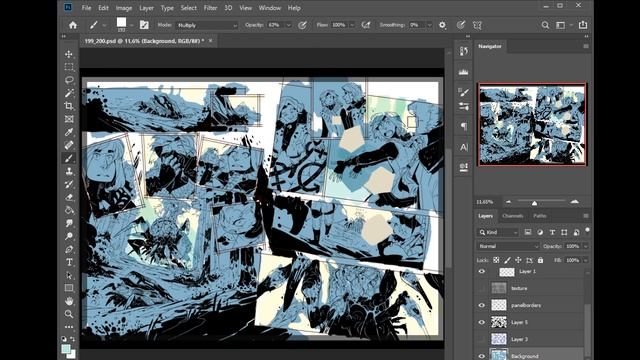Image resolution: width=640 pixels, height=360 pixels.
Task: Select the Rectangular Marquee tool
Action: pyautogui.click(x=69, y=67)
